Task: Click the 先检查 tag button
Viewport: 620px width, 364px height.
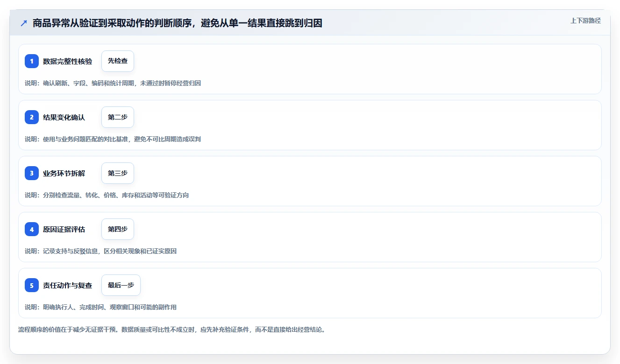Action: pyautogui.click(x=118, y=61)
